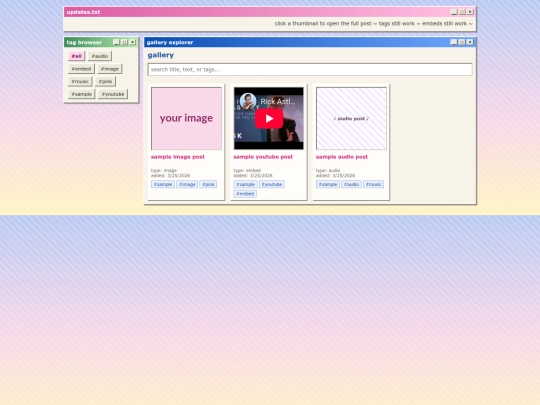Open the 'your image' thumbnail
The height and width of the screenshot is (405, 540).
coord(186,118)
